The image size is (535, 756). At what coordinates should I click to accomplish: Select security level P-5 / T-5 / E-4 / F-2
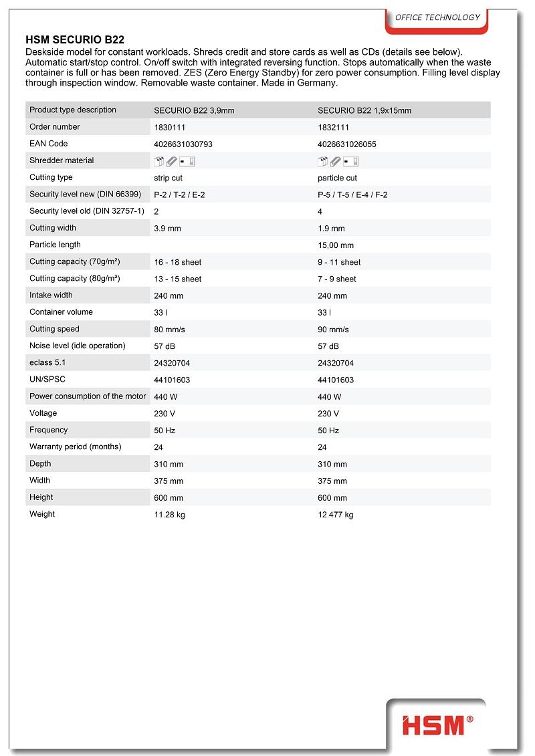(352, 195)
